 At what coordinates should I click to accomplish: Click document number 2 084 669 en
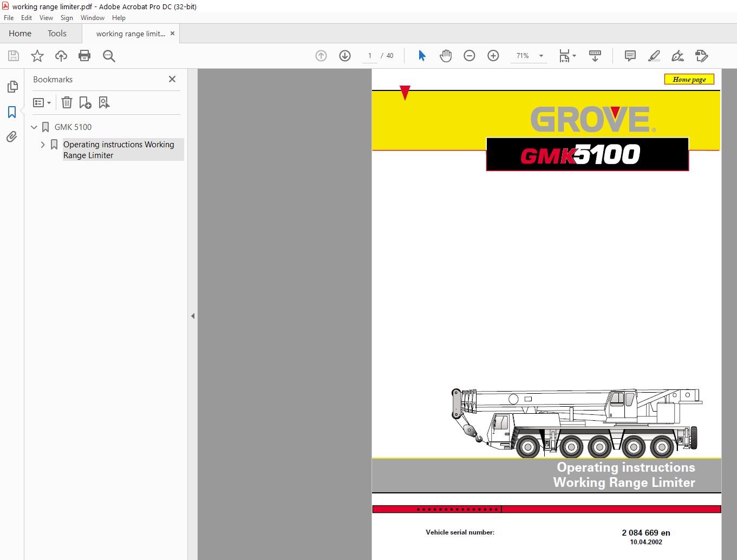point(646,533)
